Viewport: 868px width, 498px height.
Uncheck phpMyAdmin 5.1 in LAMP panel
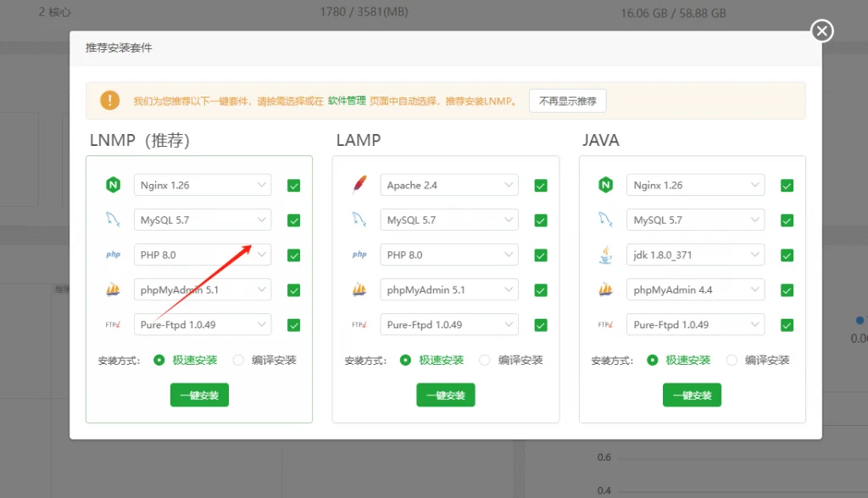click(x=541, y=290)
